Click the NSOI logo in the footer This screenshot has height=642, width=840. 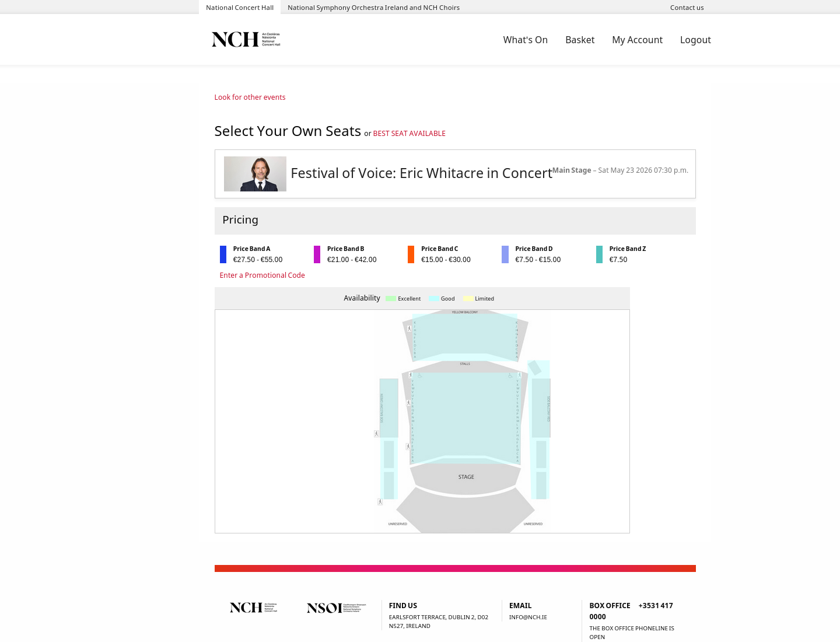337,608
